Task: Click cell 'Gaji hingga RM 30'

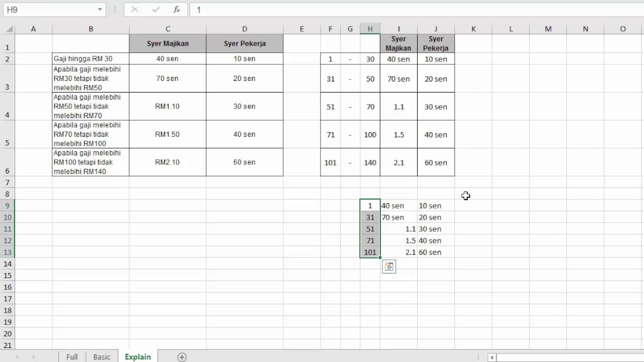Action: pyautogui.click(x=91, y=59)
